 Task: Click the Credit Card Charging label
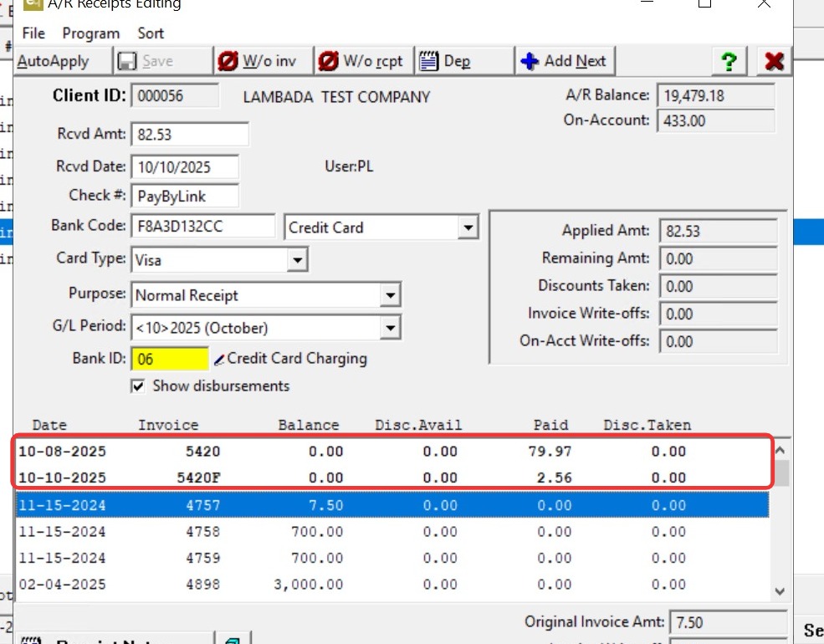point(297,359)
